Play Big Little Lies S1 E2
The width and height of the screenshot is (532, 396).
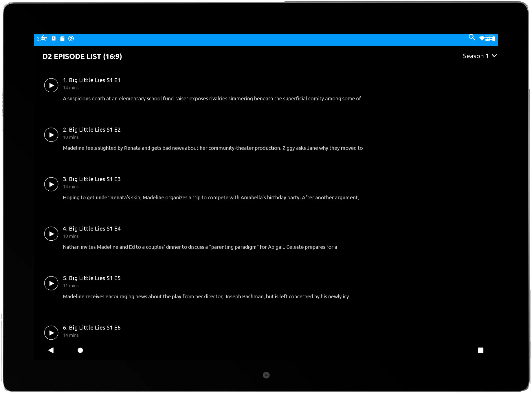click(x=51, y=135)
